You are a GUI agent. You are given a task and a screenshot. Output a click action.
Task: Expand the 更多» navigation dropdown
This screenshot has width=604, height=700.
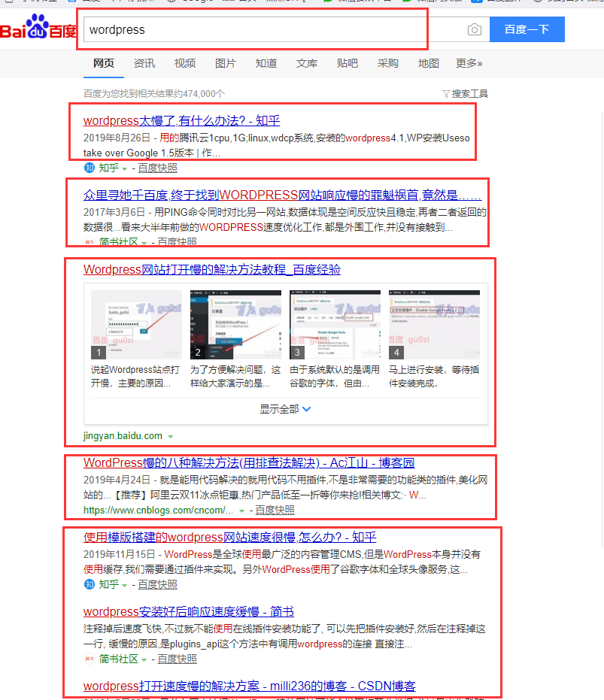[469, 63]
